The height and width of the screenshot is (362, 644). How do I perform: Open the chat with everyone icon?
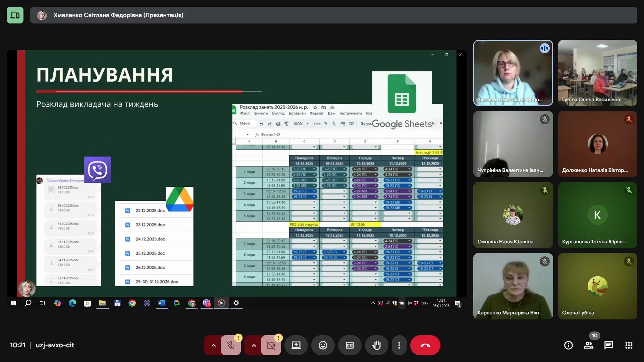608,345
